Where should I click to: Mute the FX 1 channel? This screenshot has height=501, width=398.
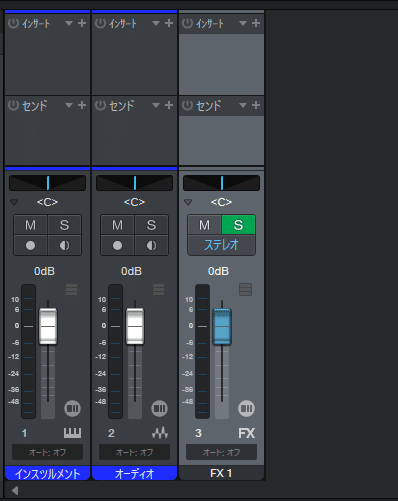(205, 225)
